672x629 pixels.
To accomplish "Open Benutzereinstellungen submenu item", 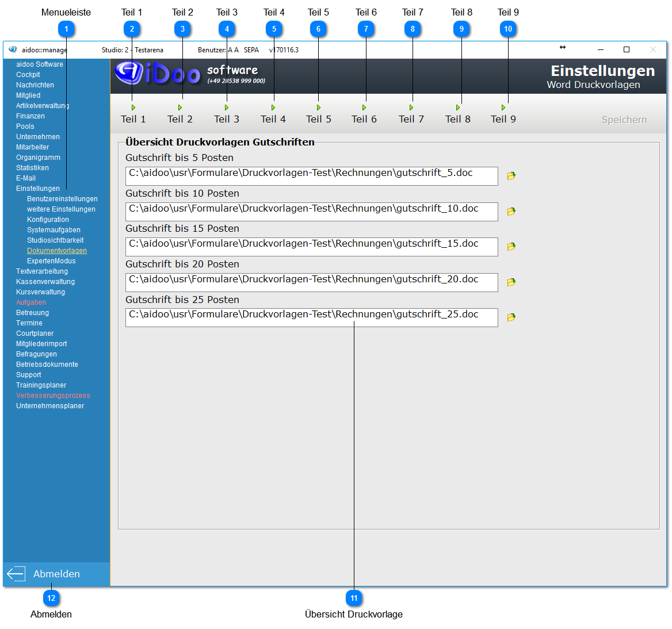I will pos(62,199).
